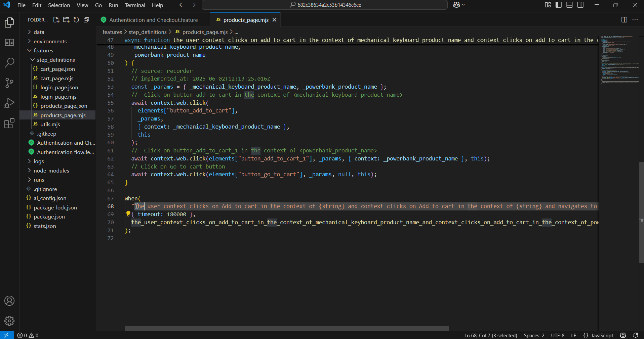Screen dimensions: 644x339
Task: Toggle the primary side bar visibility
Action: tap(558, 5)
